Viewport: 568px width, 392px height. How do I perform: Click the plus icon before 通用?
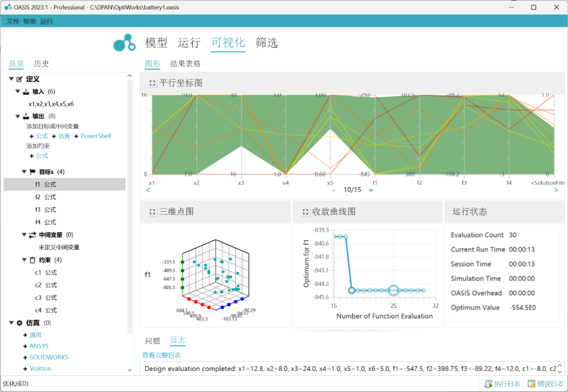point(25,335)
